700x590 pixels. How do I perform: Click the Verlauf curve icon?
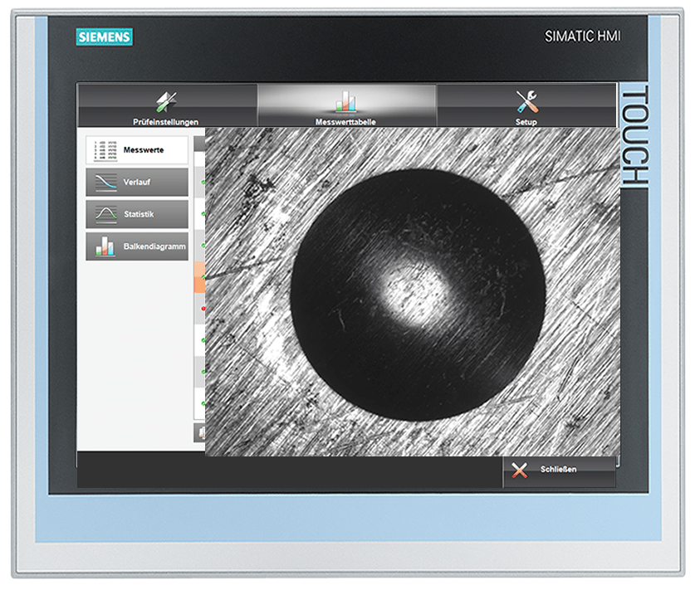point(105,182)
